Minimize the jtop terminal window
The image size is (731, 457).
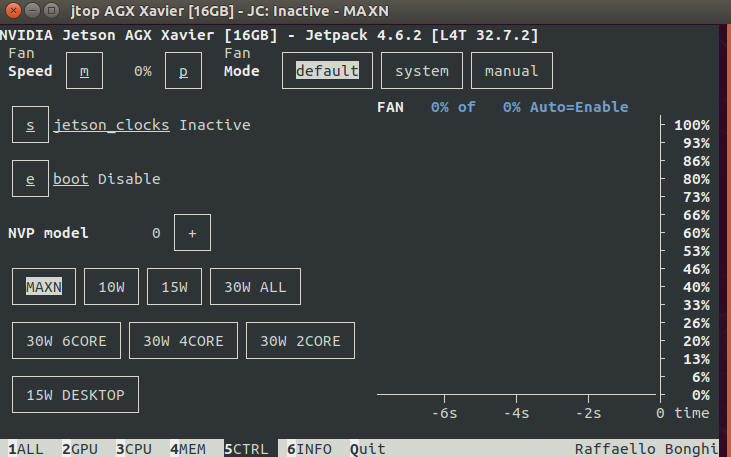coord(33,10)
